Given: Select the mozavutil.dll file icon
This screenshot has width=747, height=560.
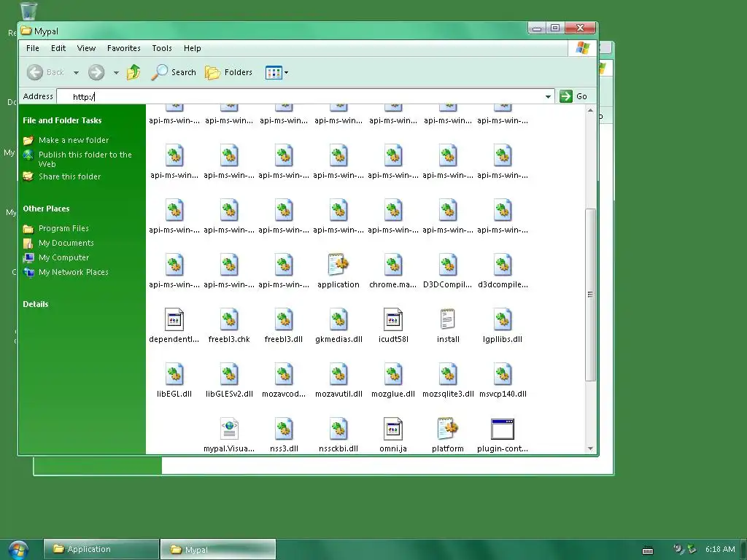Looking at the screenshot, I should pyautogui.click(x=338, y=374).
